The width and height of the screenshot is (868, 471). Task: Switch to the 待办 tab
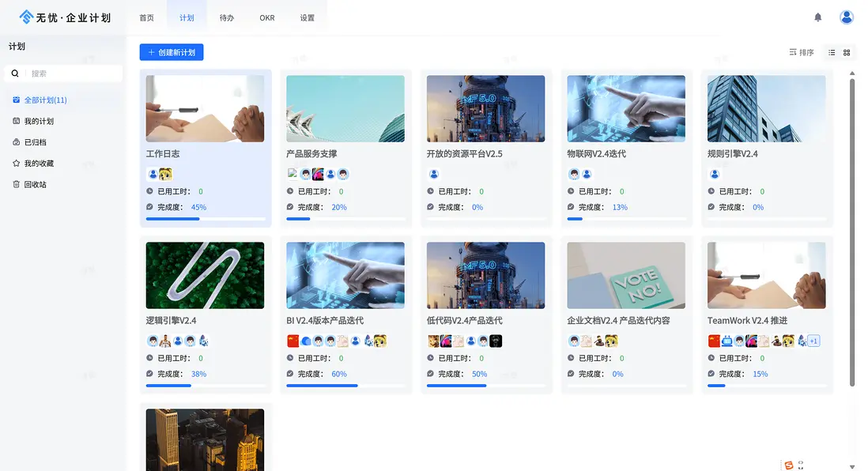[x=227, y=17]
